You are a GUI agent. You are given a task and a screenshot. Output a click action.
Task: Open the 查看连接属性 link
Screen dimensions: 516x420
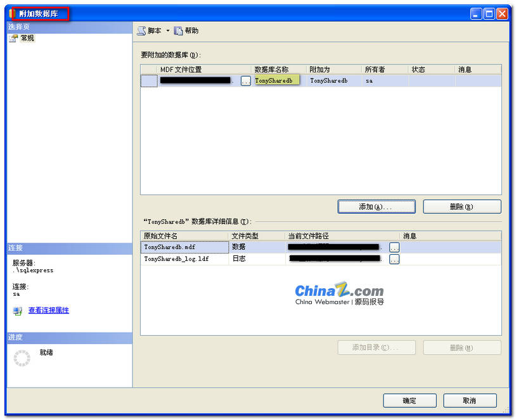[49, 310]
